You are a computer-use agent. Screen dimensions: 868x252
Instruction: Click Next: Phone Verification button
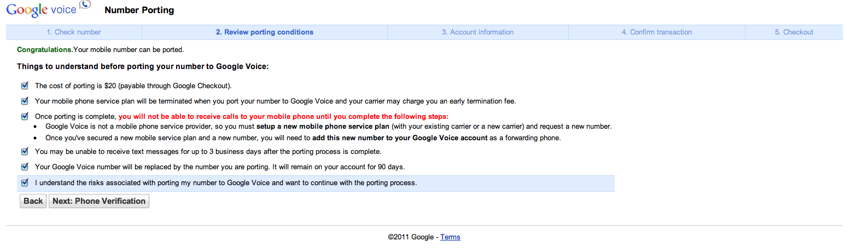pos(99,201)
